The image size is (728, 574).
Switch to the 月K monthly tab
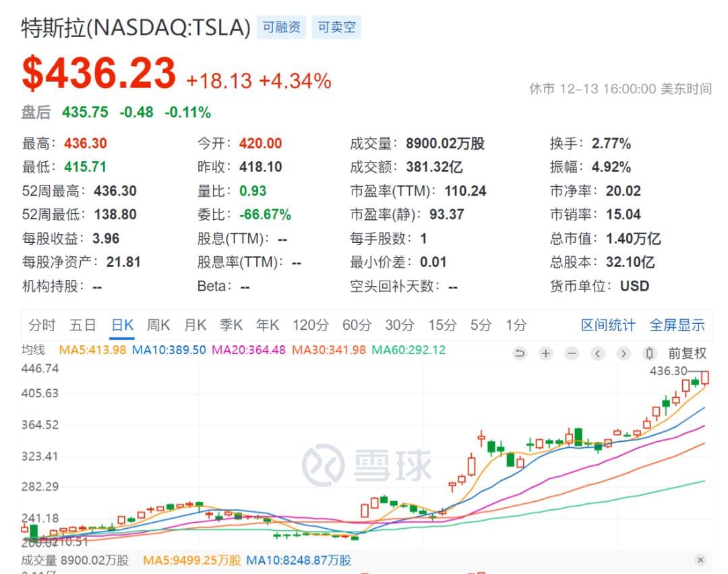(x=195, y=325)
